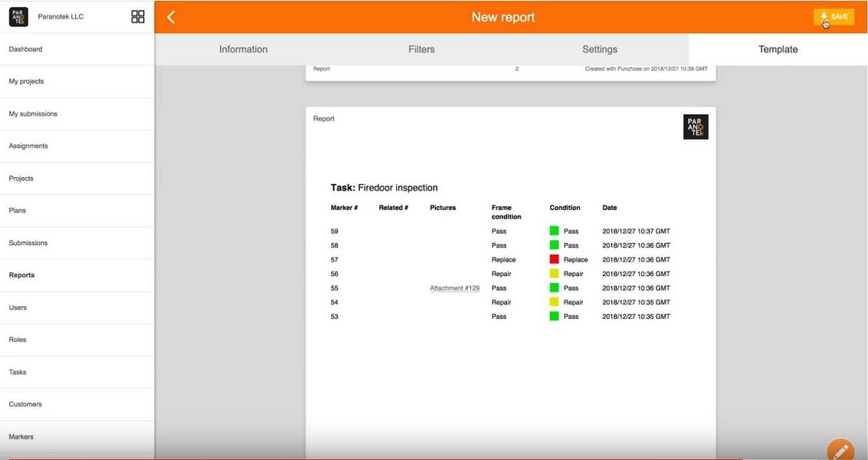Click the orange pencil edit button

point(840,450)
